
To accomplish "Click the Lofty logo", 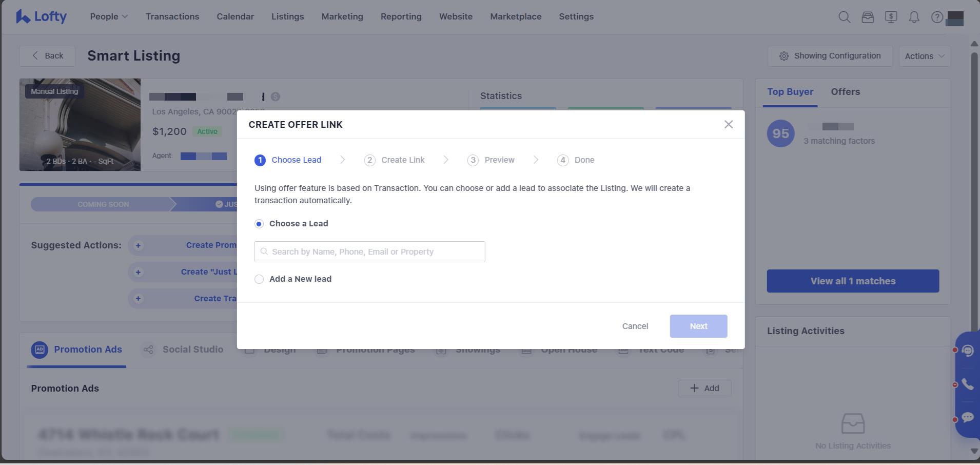I will (x=41, y=16).
